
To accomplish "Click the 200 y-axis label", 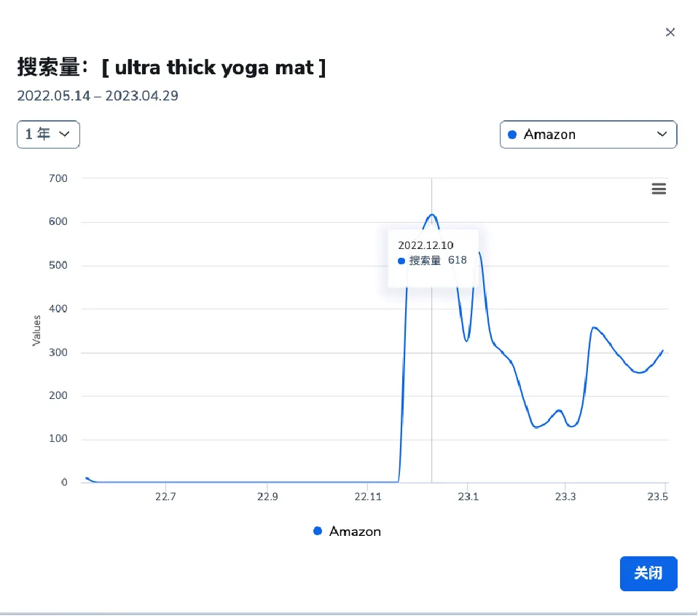I will pos(58,395).
